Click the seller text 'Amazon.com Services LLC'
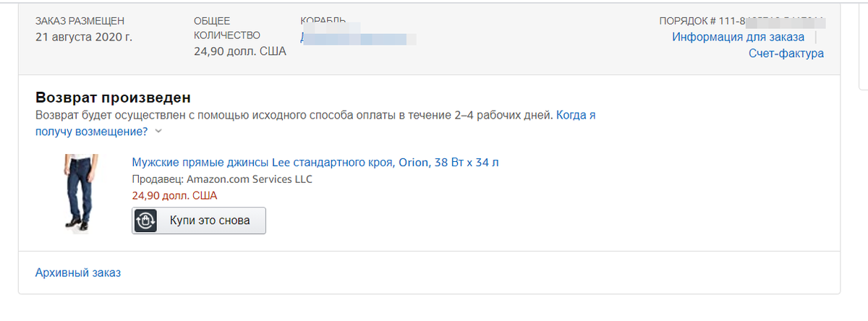Image resolution: width=868 pixels, height=321 pixels. (x=250, y=179)
